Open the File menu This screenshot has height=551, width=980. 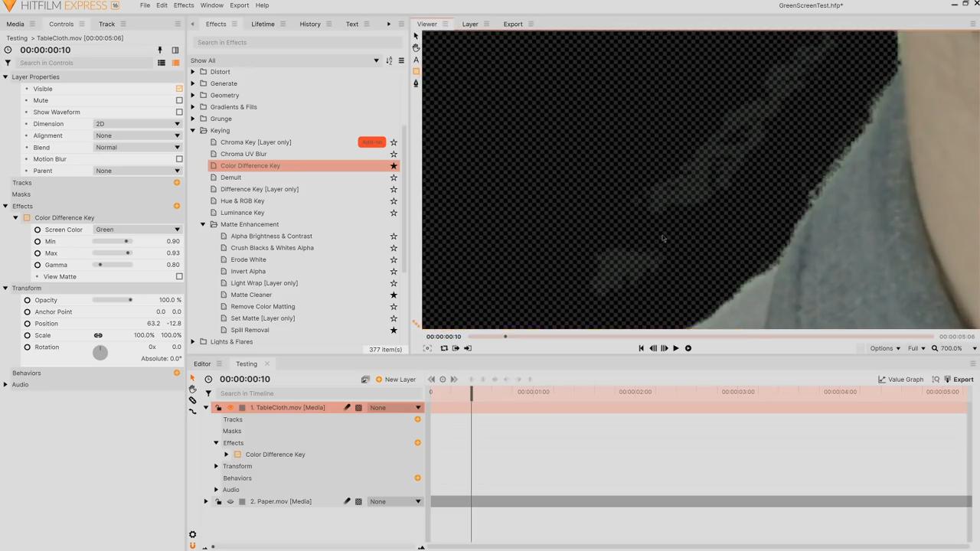pyautogui.click(x=145, y=5)
